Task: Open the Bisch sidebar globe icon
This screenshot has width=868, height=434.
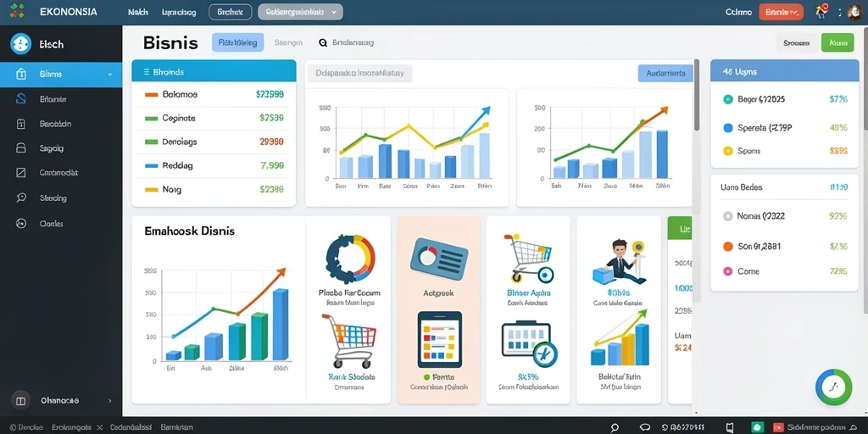Action: [20, 44]
